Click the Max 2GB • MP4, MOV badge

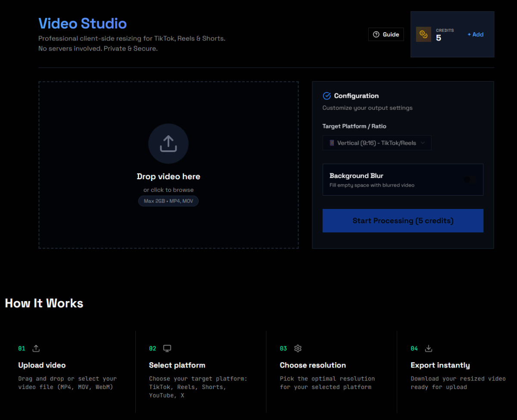tap(168, 201)
